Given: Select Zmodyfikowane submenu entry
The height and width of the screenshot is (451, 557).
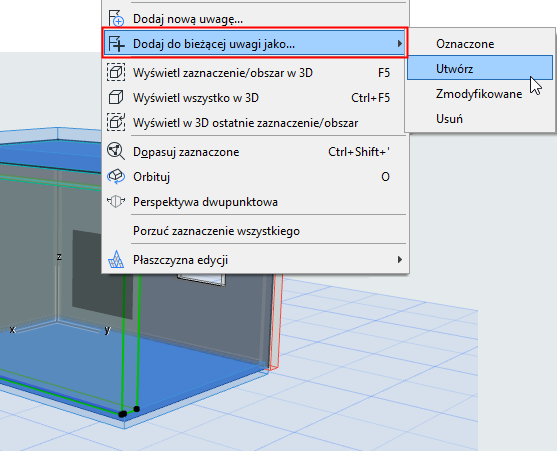Looking at the screenshot, I should tap(480, 94).
